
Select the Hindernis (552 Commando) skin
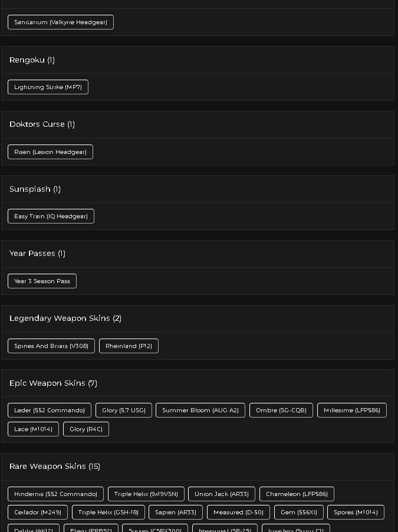pos(55,494)
